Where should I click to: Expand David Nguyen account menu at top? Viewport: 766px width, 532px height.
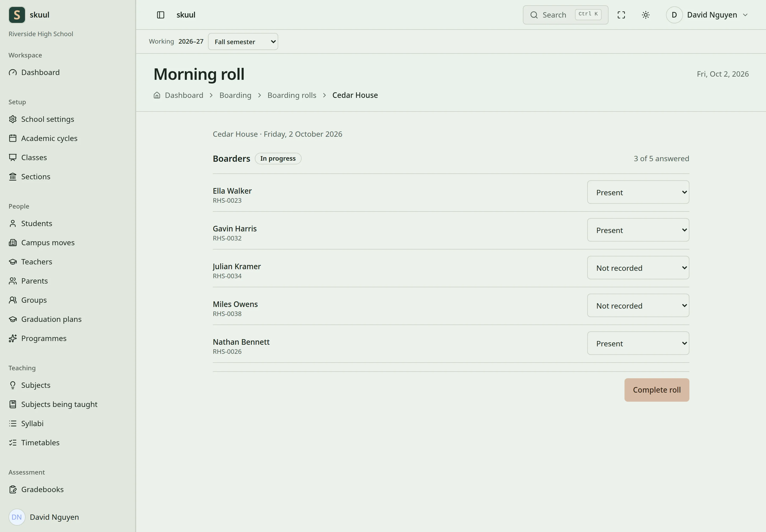coord(707,15)
